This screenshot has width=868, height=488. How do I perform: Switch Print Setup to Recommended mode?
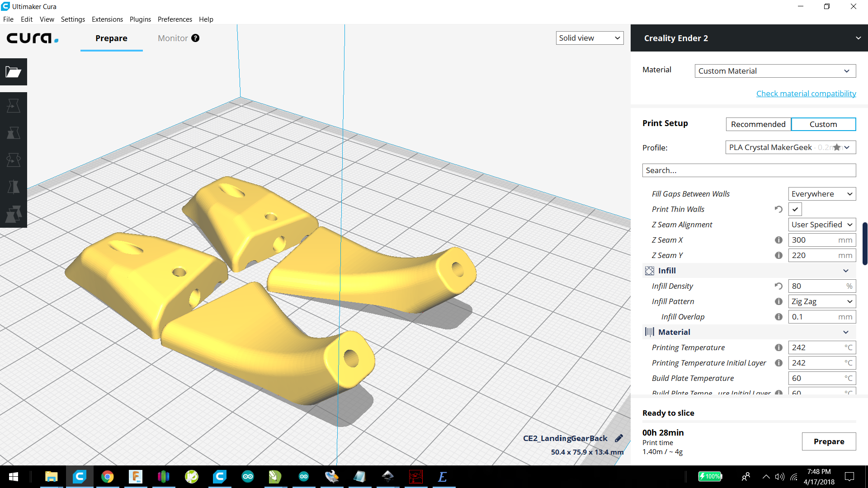pos(758,124)
